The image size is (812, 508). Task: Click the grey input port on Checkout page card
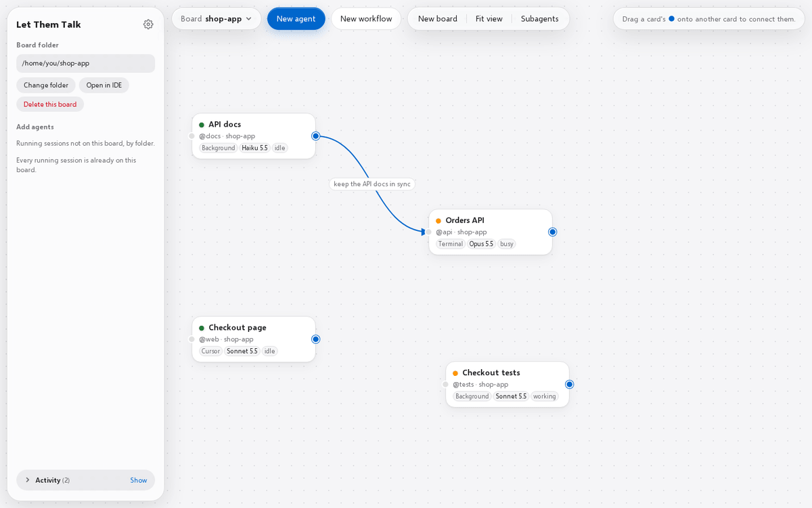pos(191,339)
